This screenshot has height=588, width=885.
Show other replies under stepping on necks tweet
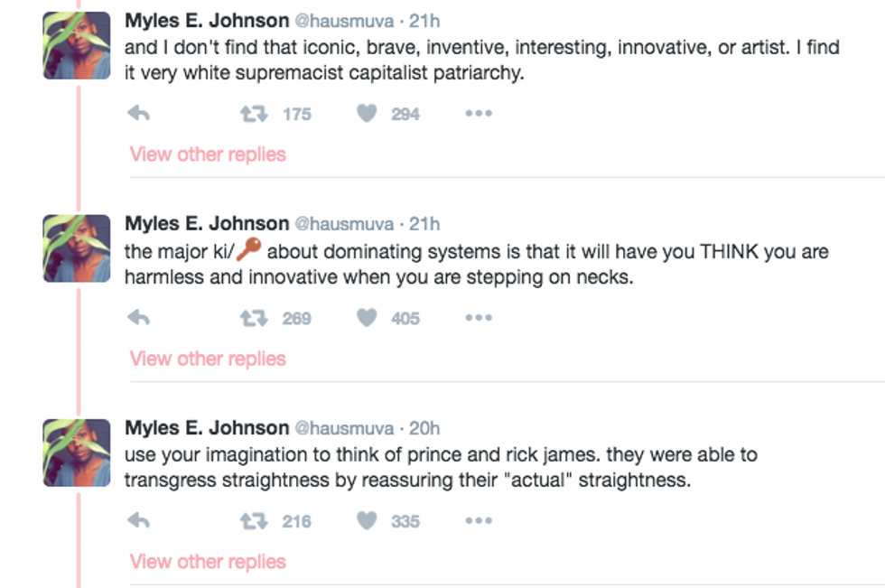[x=208, y=359]
